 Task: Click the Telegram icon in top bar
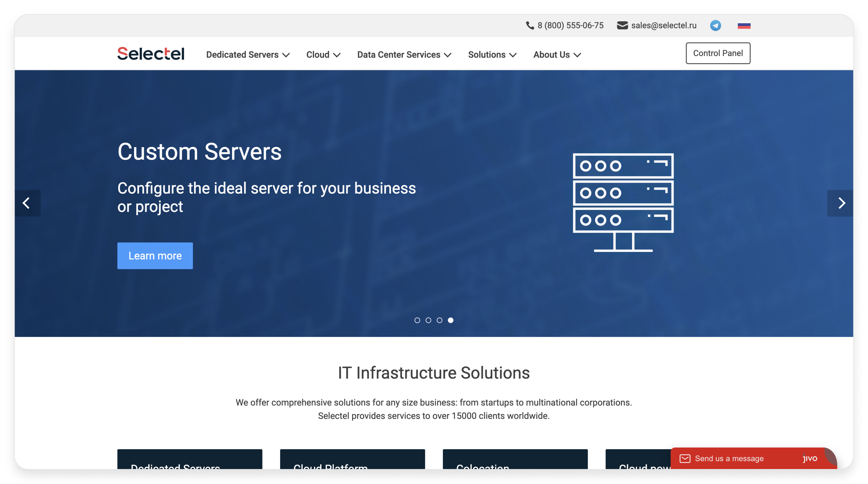point(715,26)
